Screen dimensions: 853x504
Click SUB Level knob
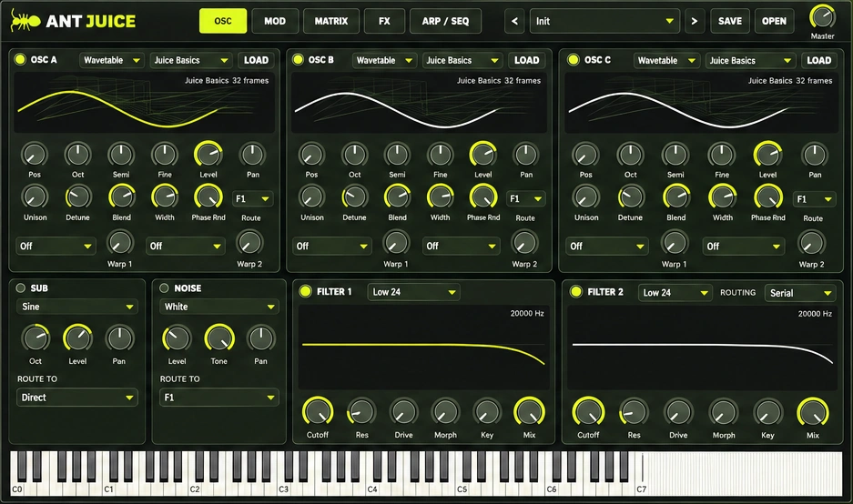pos(77,338)
